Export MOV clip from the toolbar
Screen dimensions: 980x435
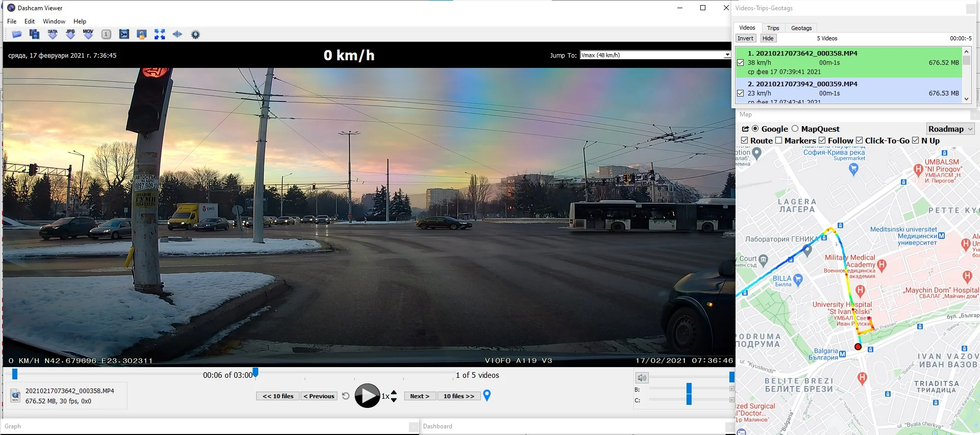pos(88,34)
